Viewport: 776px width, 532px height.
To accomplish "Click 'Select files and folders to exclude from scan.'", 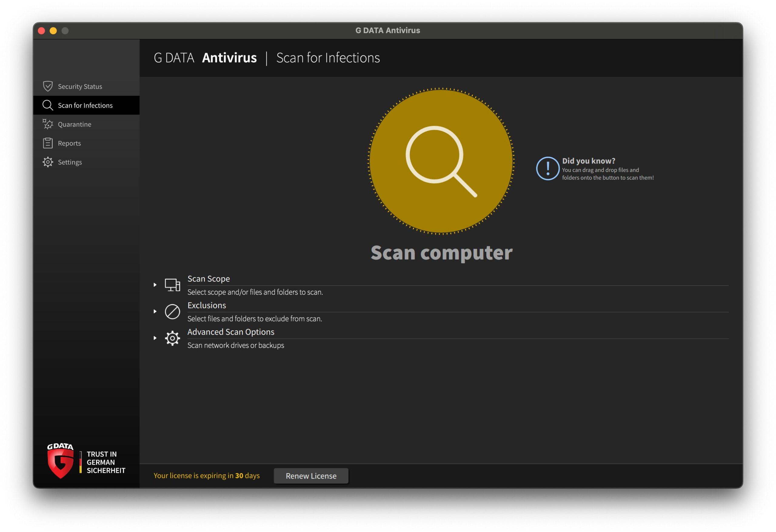I will click(255, 319).
